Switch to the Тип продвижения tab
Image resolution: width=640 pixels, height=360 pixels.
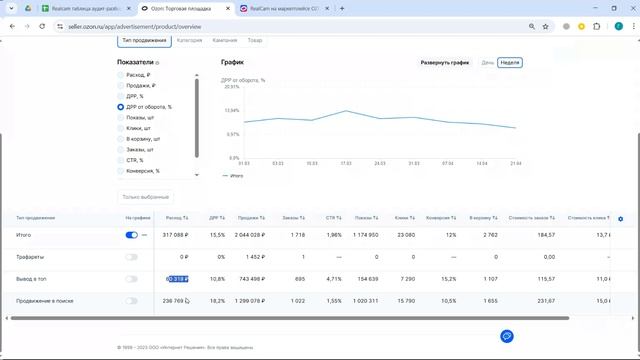[144, 40]
